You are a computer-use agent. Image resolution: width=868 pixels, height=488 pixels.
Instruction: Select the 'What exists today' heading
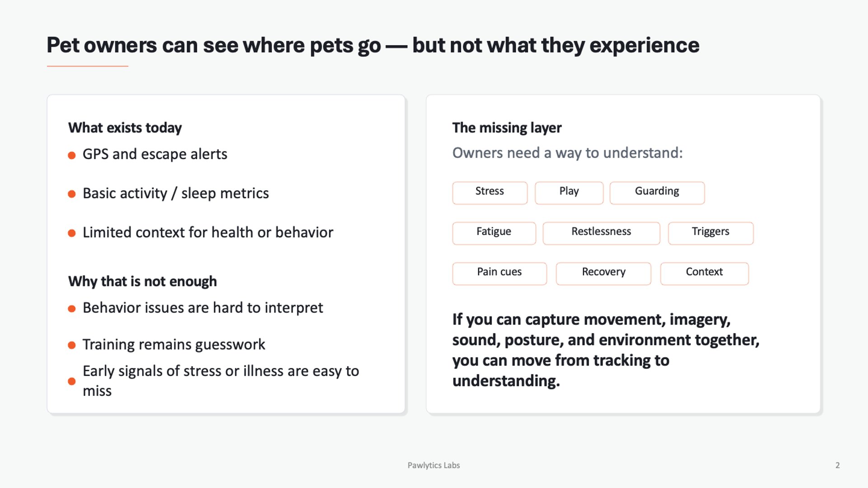[x=125, y=128]
